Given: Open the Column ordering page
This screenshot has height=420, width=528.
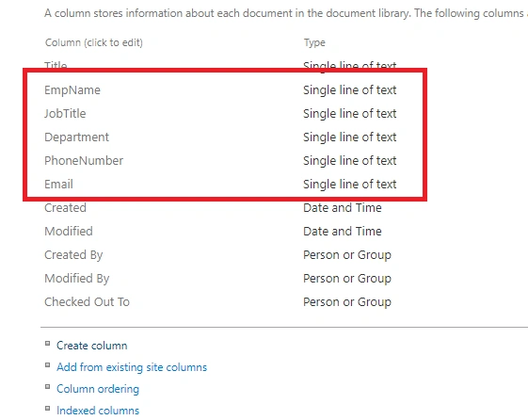Looking at the screenshot, I should pyautogui.click(x=98, y=389).
